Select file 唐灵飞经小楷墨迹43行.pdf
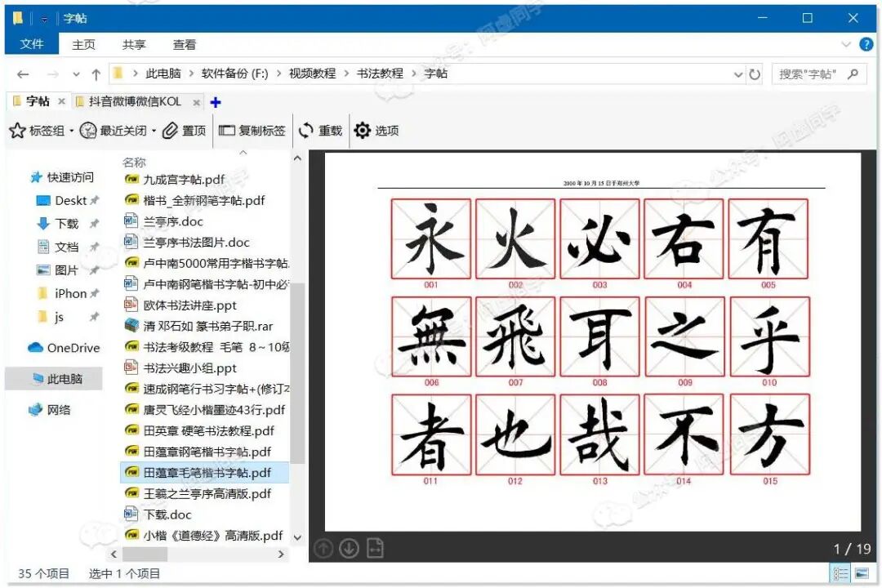Image resolution: width=882 pixels, height=588 pixels. (205, 410)
